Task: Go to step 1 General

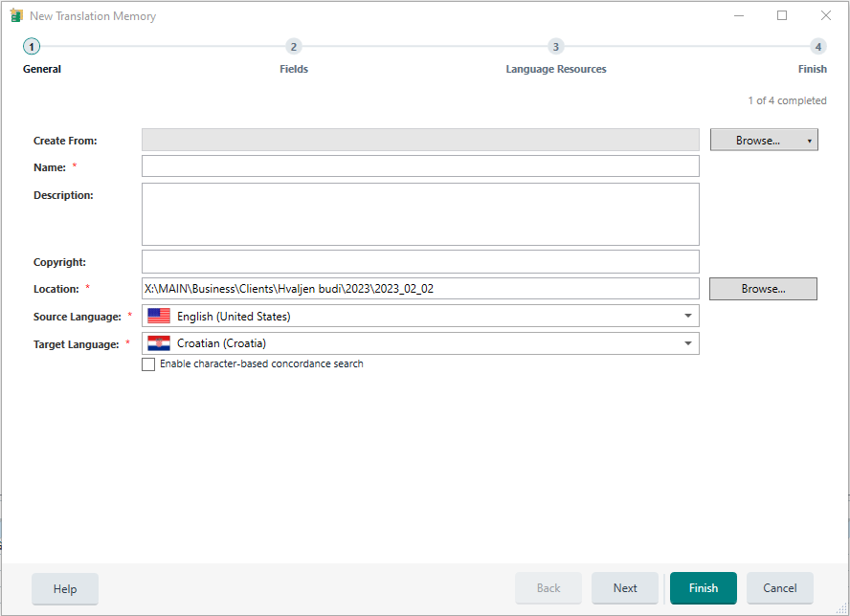Action: (32, 47)
